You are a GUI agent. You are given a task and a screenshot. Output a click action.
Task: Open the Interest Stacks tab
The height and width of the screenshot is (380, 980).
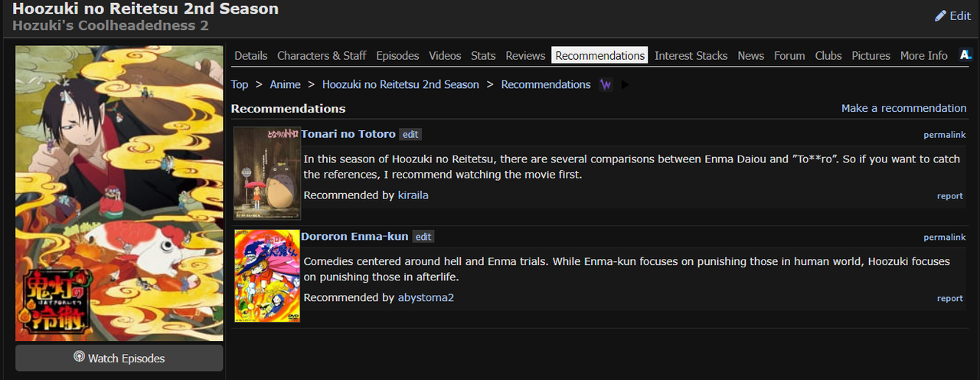click(691, 55)
